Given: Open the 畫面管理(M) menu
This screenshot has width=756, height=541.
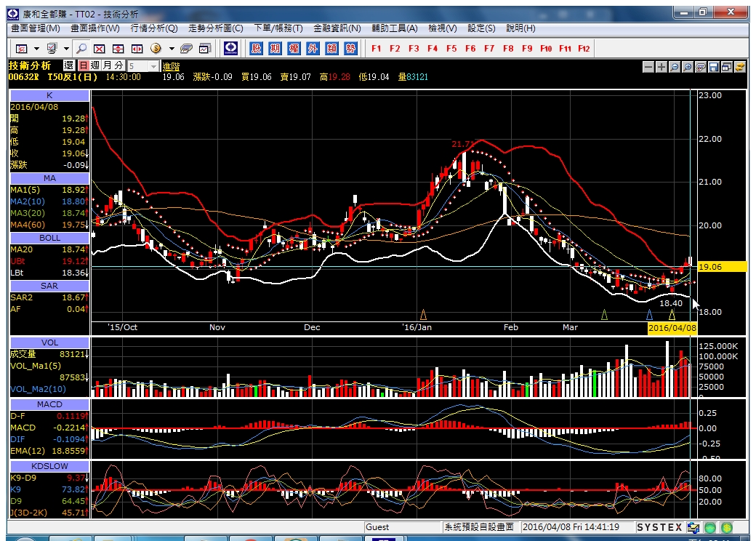Looking at the screenshot, I should 36,28.
